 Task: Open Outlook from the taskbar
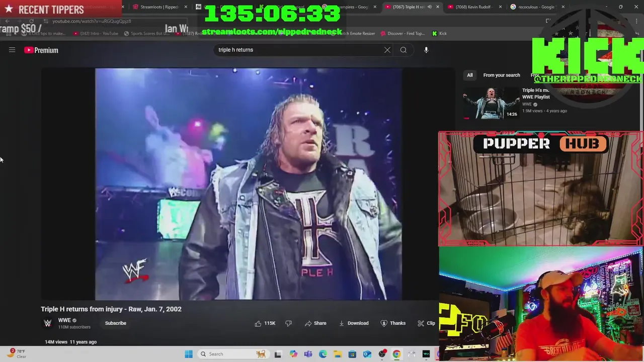point(367,354)
